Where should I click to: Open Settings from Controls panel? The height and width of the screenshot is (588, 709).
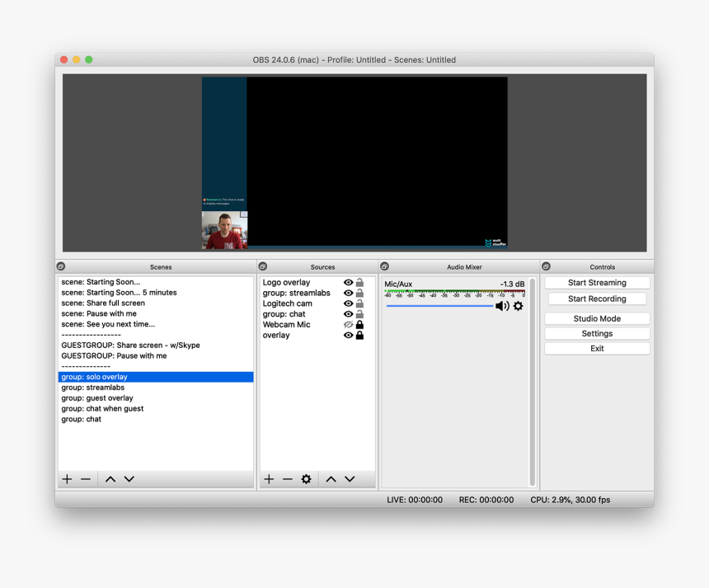point(597,334)
